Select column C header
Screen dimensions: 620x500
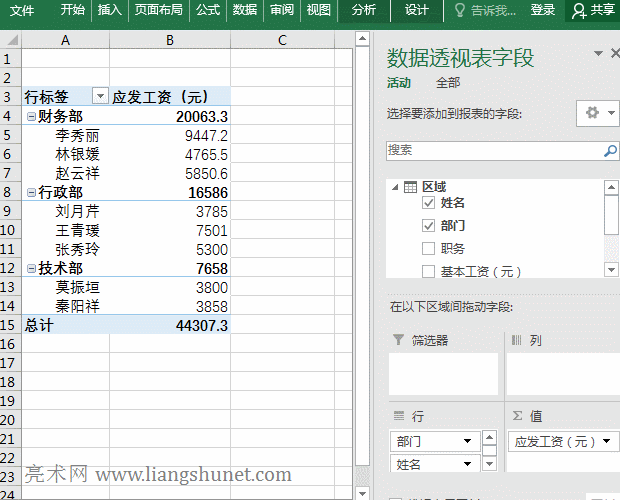(282, 40)
